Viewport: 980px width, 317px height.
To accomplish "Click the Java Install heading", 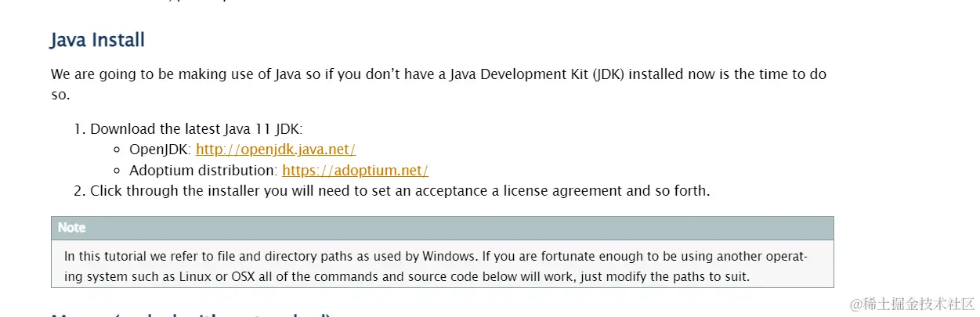I will 97,40.
